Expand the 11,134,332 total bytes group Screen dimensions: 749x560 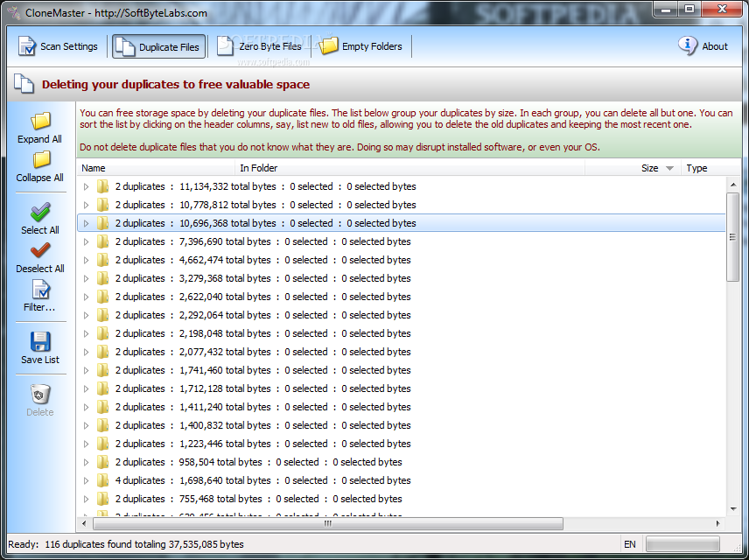[87, 187]
